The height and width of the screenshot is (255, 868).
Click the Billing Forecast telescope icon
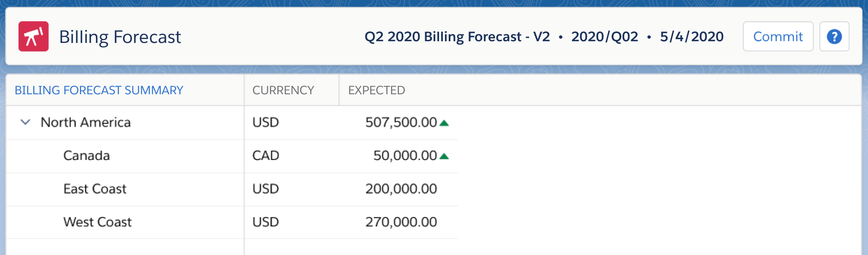33,37
